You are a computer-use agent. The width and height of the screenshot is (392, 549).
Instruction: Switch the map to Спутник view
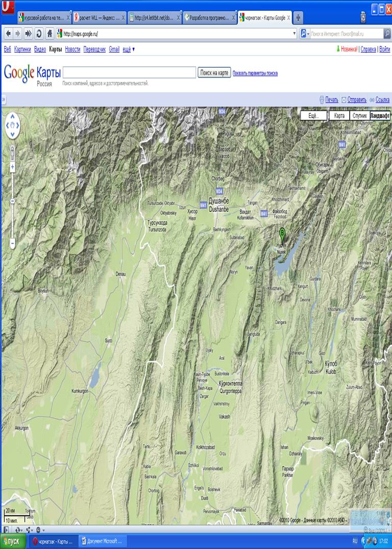tap(360, 115)
